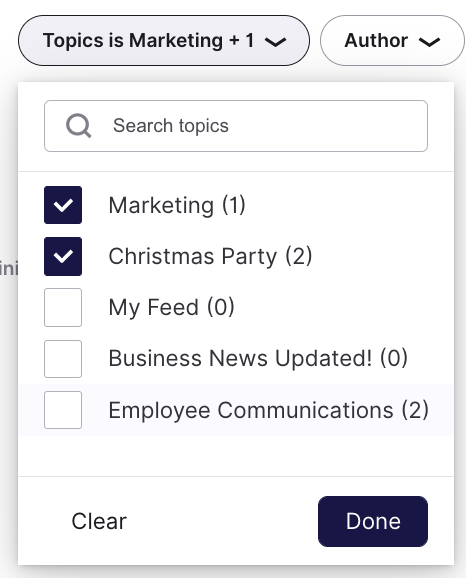Viewport: 466px width, 578px height.
Task: Collapse the Topics is Marketing + 1 dropdown
Action: (164, 41)
